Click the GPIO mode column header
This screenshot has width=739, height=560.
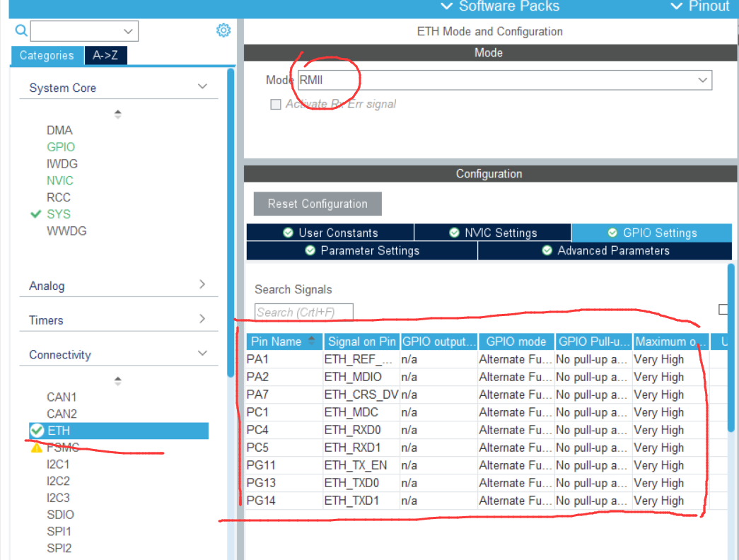click(x=516, y=342)
